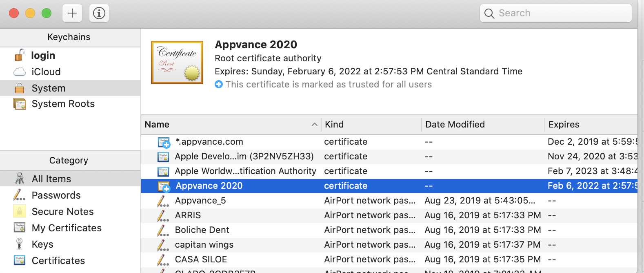Select the Boliche Dent row name
This screenshot has height=273, width=644.
tap(202, 230)
